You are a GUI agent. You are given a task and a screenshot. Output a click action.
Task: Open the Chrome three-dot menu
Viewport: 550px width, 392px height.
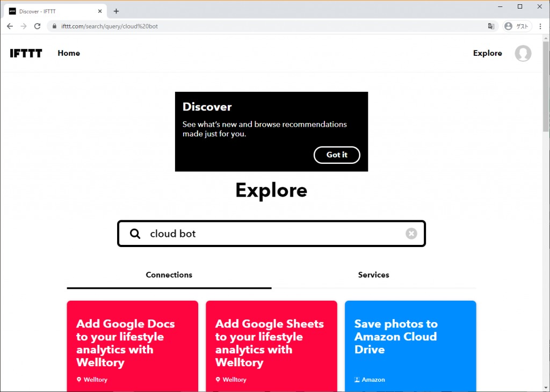pyautogui.click(x=540, y=26)
